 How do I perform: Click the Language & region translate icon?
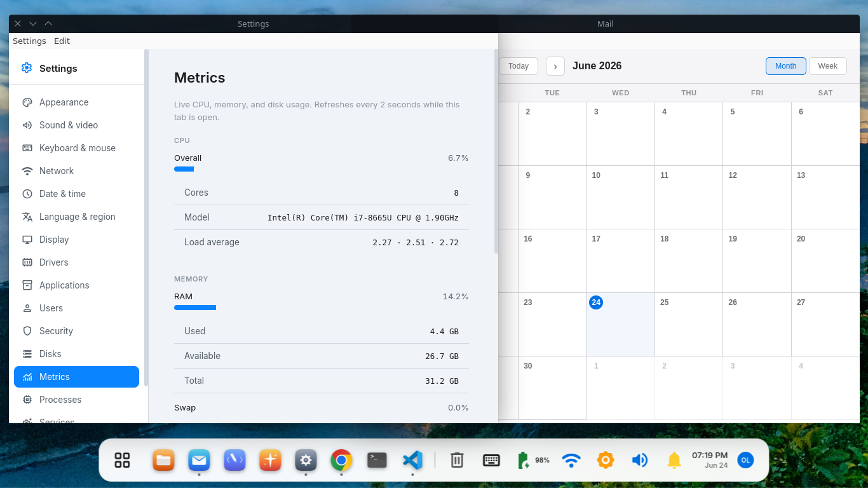[27, 217]
